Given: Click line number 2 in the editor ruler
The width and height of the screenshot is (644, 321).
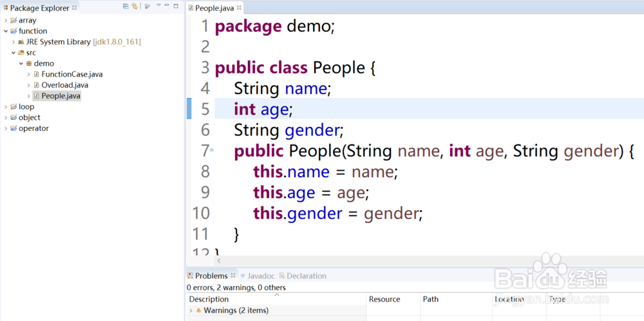Looking at the screenshot, I should click(x=205, y=47).
